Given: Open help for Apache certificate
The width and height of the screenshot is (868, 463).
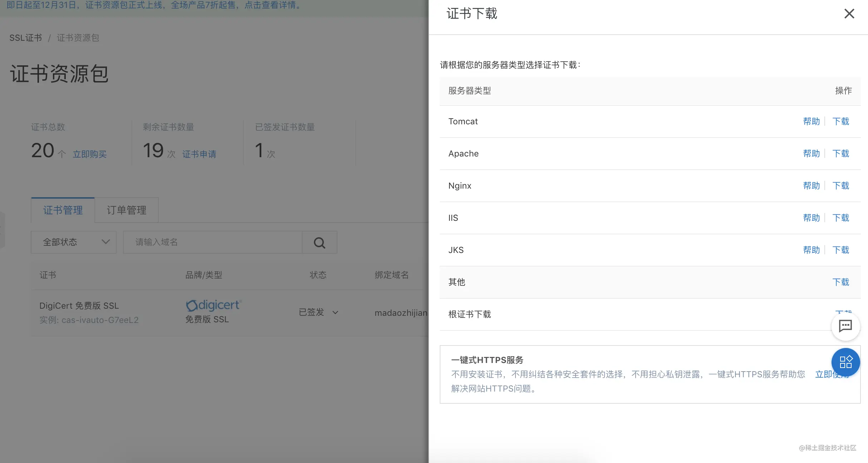Looking at the screenshot, I should point(811,154).
